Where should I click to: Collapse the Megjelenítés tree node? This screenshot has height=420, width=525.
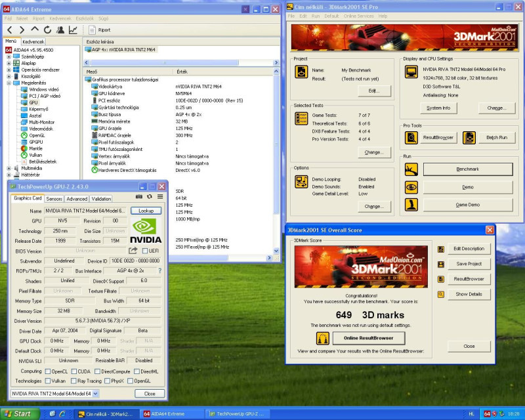tap(9, 83)
